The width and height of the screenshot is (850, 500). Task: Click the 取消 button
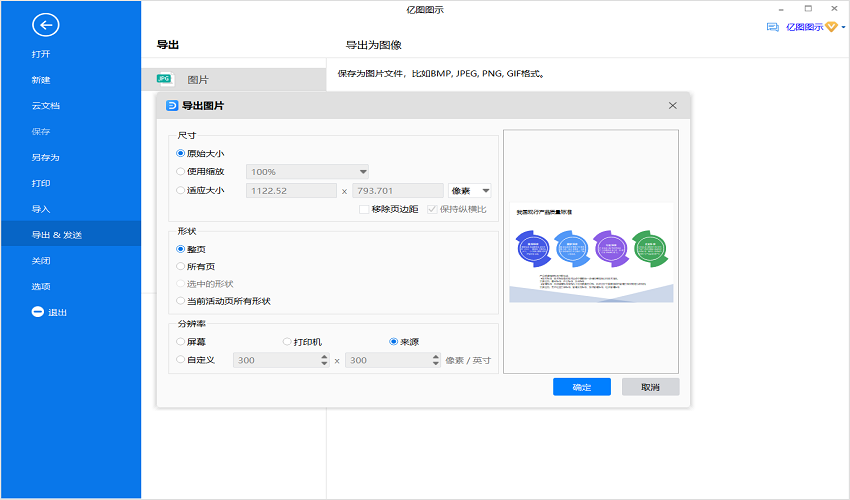coord(651,387)
